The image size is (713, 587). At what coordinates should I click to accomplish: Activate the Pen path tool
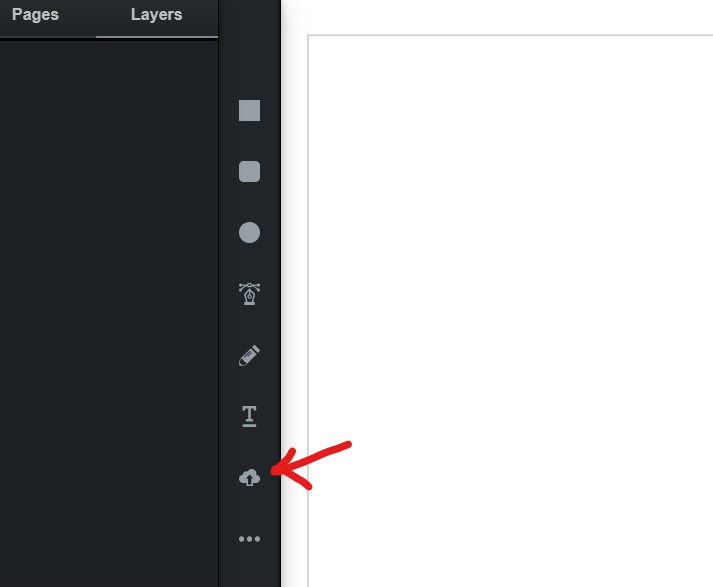point(249,293)
